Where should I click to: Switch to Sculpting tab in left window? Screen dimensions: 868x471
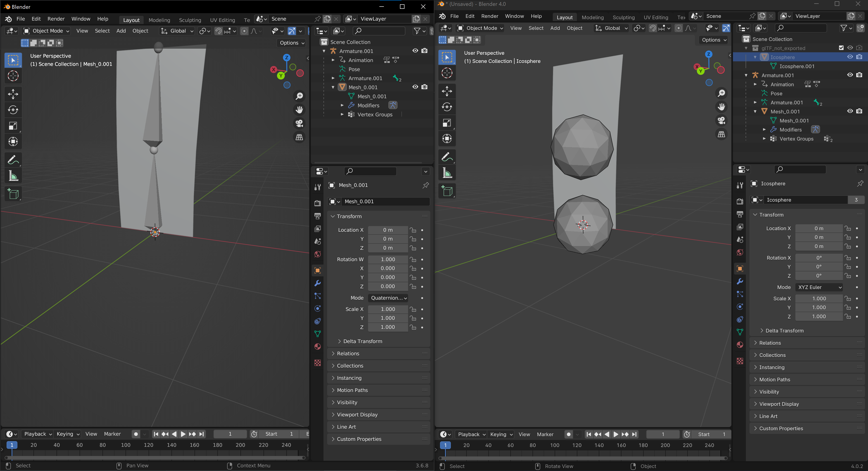[190, 20]
